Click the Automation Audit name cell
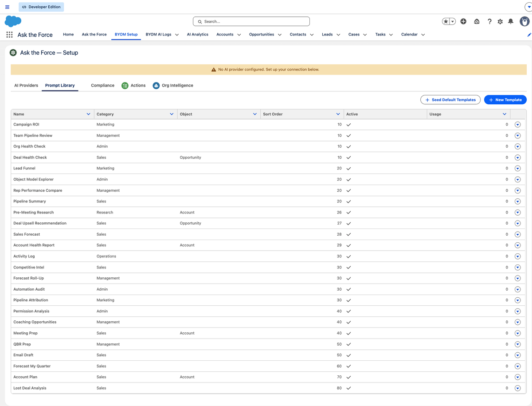The image size is (532, 406). (x=29, y=289)
